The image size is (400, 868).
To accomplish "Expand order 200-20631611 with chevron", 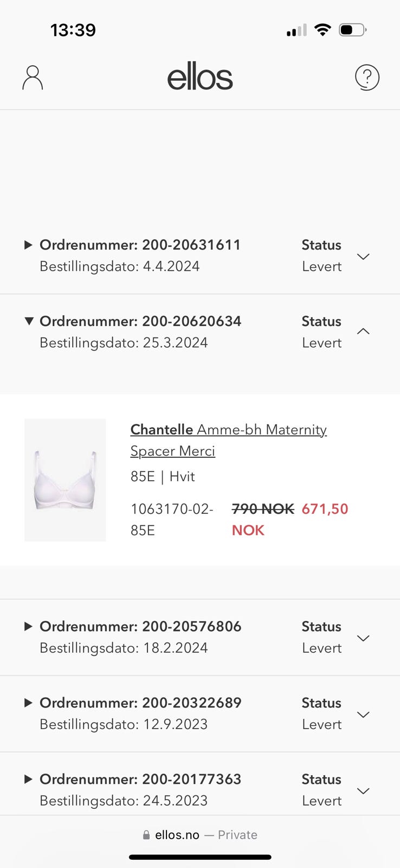I will coord(364,256).
